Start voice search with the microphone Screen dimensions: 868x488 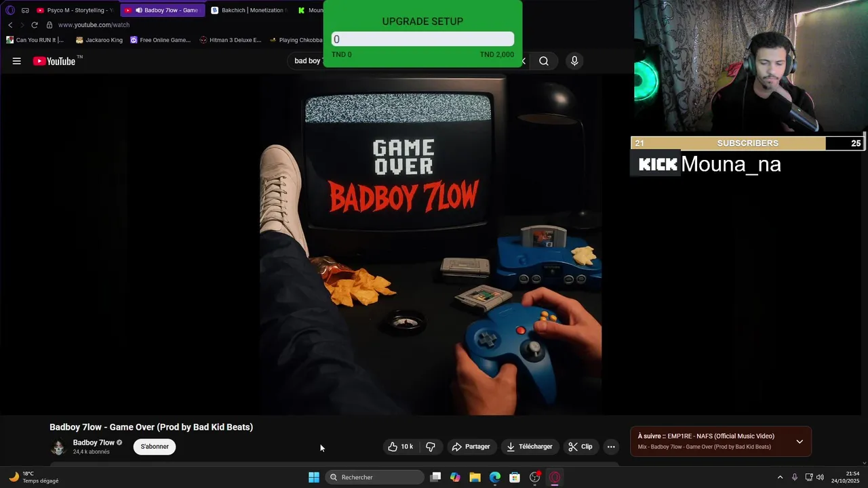574,61
